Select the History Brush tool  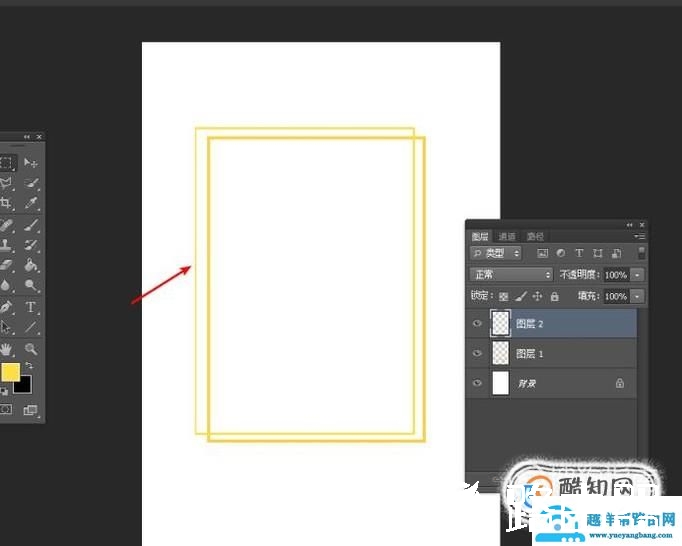click(x=31, y=245)
